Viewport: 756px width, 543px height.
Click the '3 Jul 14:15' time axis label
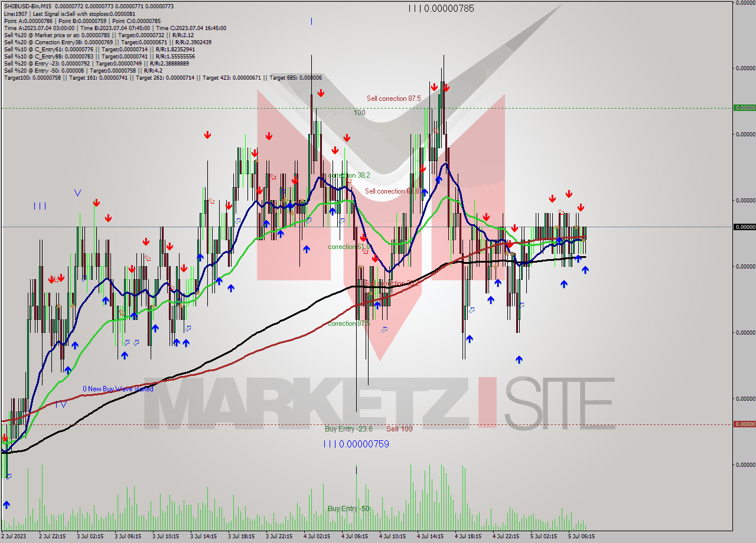point(204,537)
